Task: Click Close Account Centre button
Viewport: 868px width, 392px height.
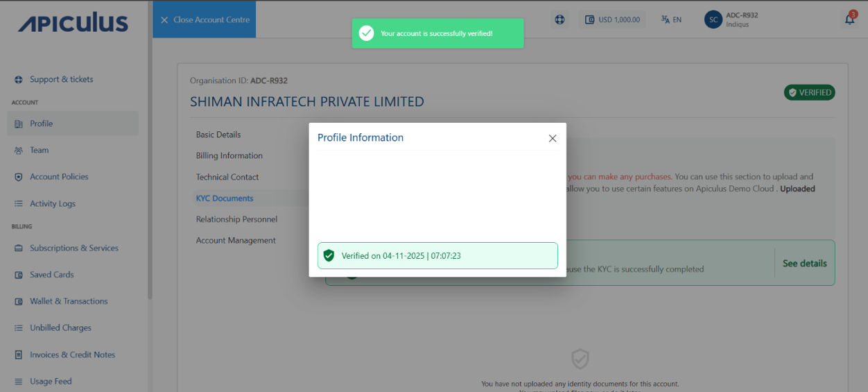Action: point(205,19)
